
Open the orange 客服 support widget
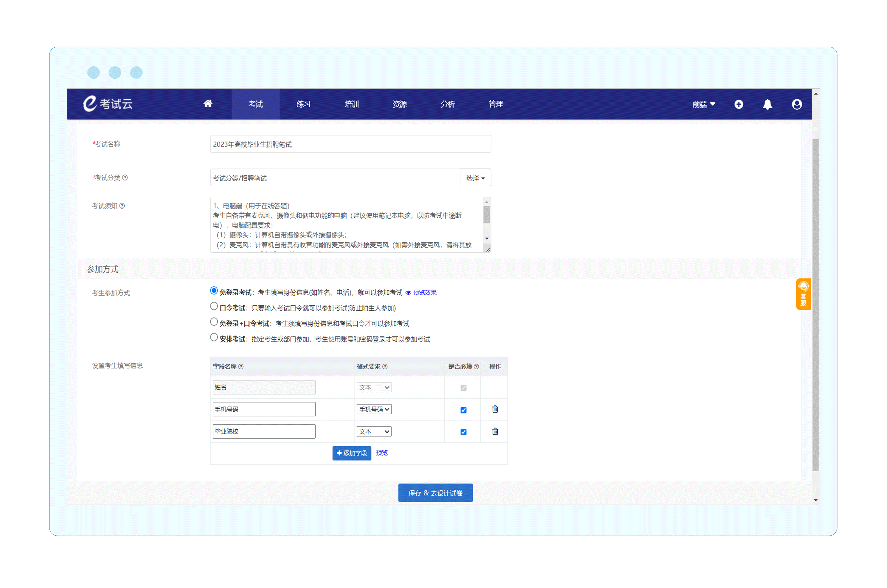pos(803,294)
